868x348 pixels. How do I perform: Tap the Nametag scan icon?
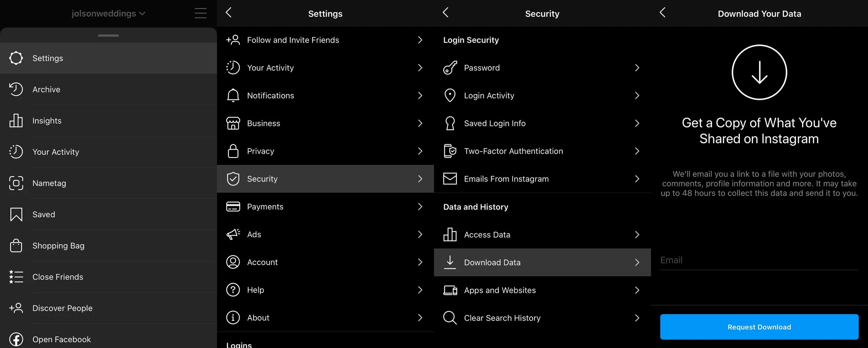[16, 183]
